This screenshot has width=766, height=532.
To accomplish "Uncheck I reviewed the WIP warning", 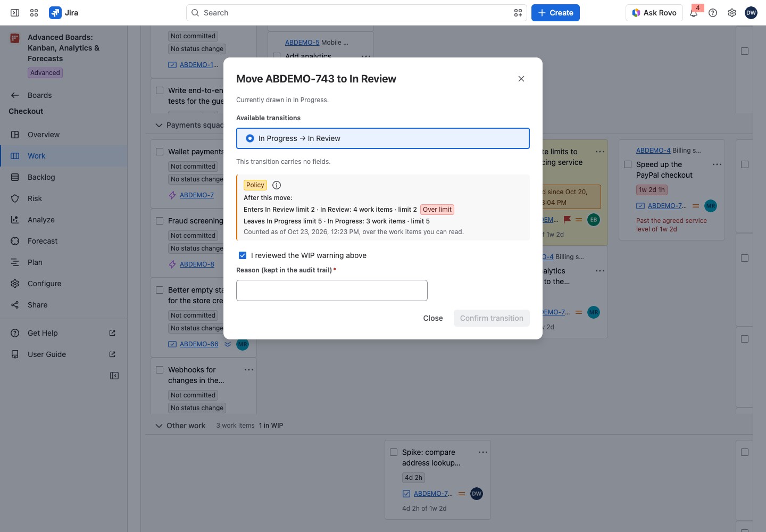I will point(243,255).
